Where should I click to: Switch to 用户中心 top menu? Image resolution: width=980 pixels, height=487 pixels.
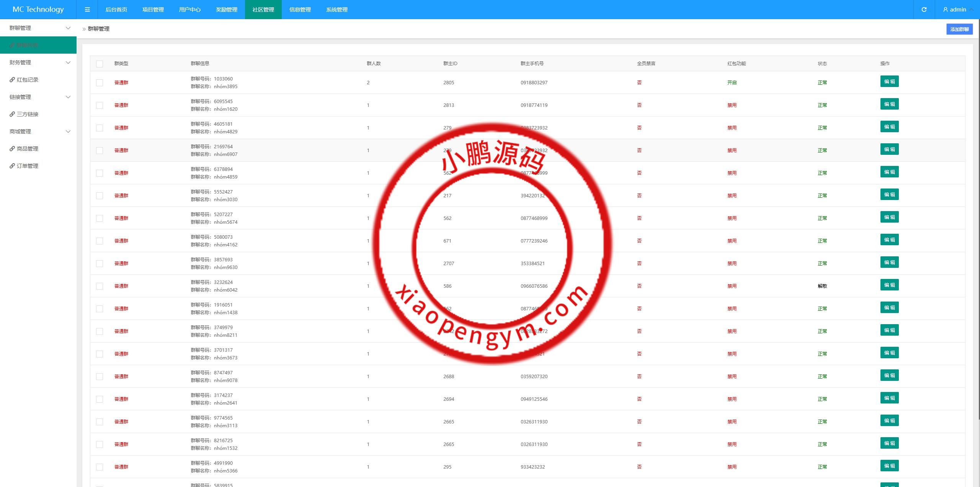(x=190, y=10)
